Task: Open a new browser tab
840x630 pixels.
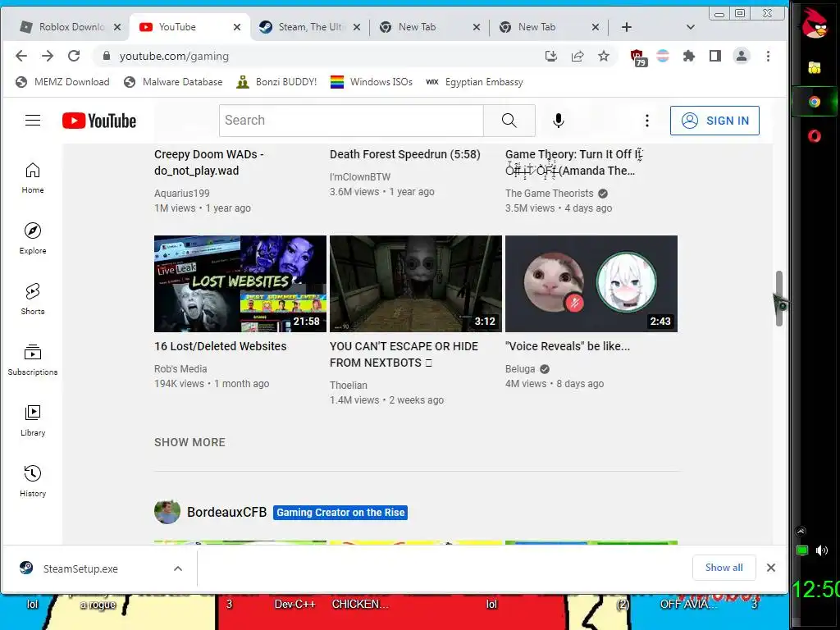Action: pyautogui.click(x=626, y=27)
